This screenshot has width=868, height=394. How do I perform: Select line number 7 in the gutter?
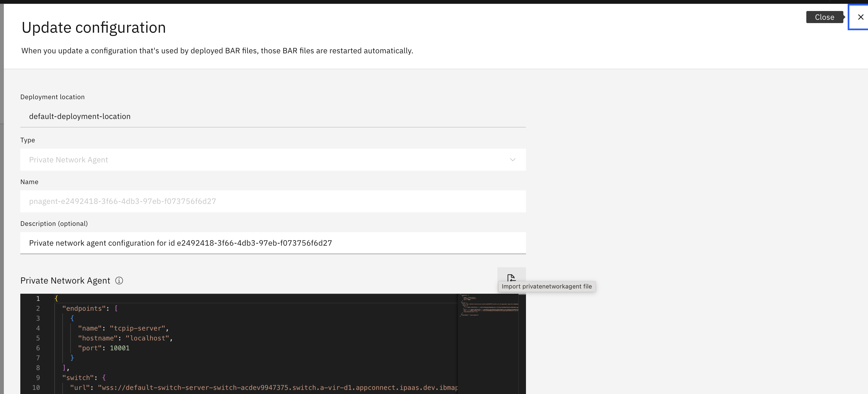(38, 358)
